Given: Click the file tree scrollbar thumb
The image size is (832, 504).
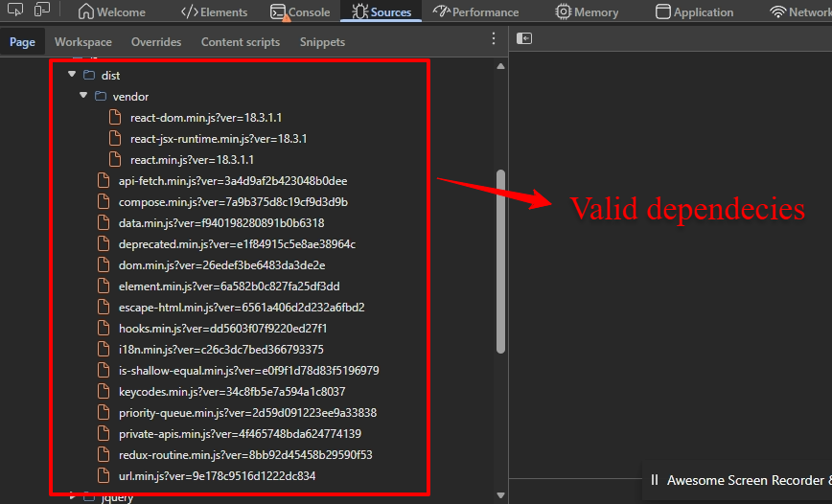Looking at the screenshot, I should point(500,261).
